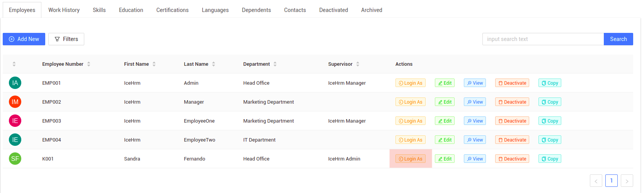Deactivate employee EMP003
The width and height of the screenshot is (644, 193).
point(512,121)
